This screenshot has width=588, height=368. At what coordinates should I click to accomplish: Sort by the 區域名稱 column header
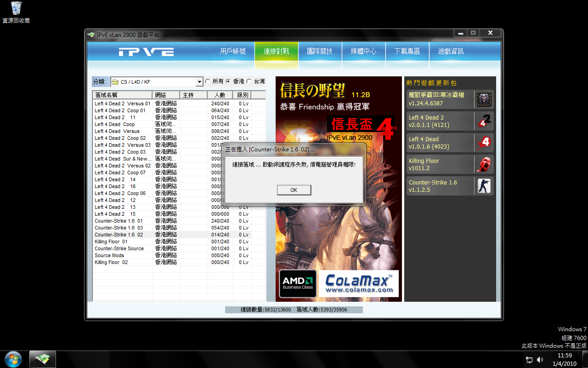click(123, 95)
